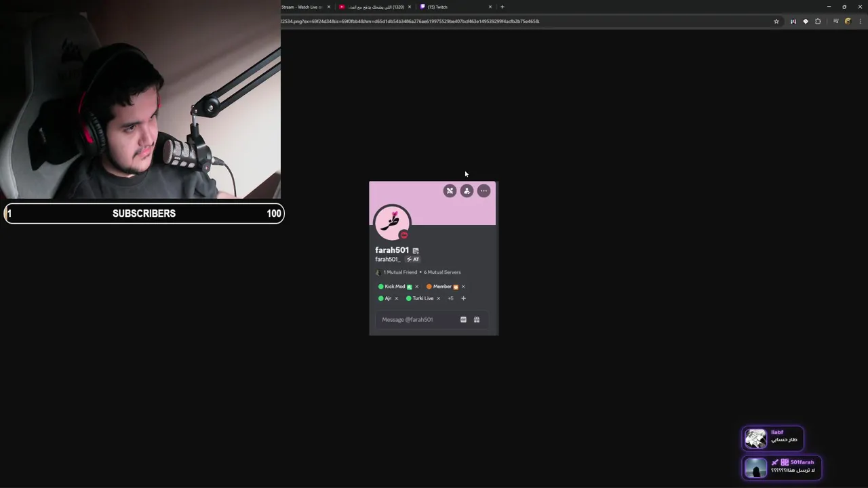Click the farah501_ username text

[387, 260]
